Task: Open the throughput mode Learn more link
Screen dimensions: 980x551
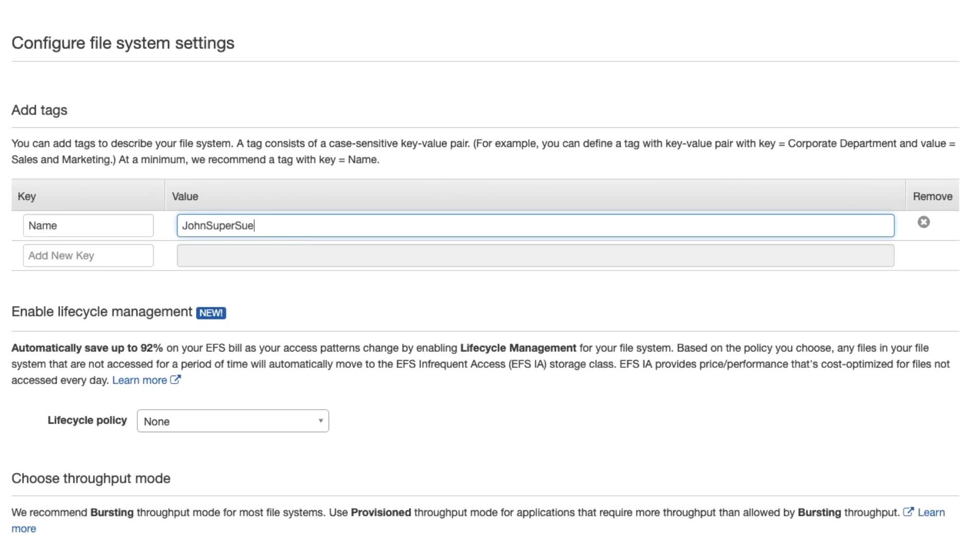Action: pos(931,512)
